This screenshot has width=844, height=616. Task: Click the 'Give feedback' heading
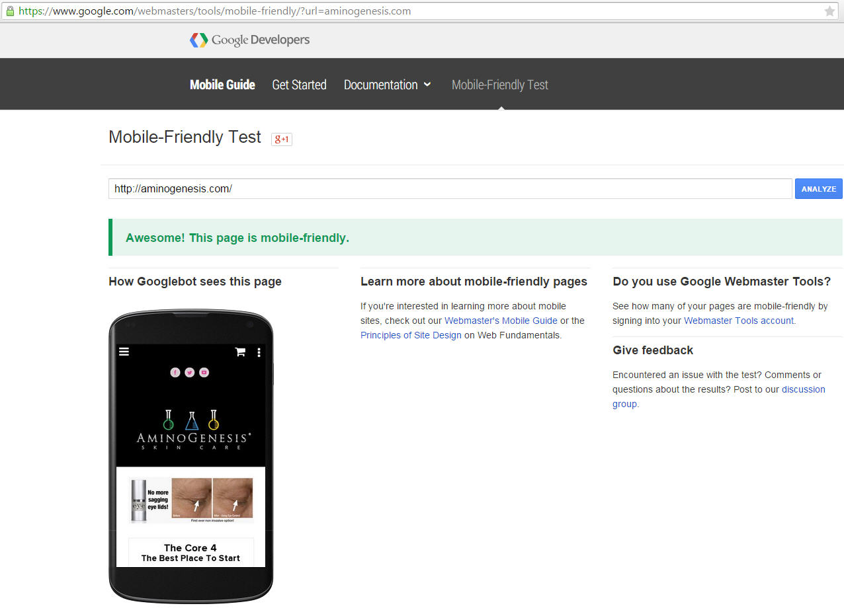pos(653,350)
